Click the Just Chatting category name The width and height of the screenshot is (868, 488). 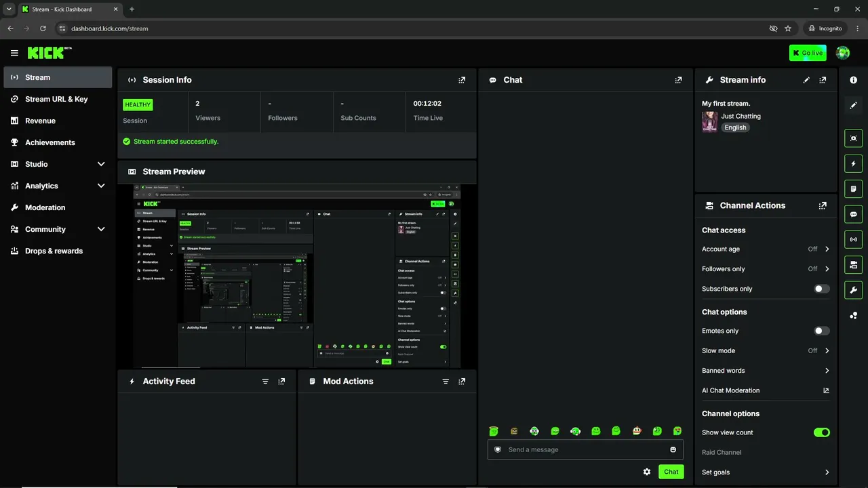(x=741, y=117)
